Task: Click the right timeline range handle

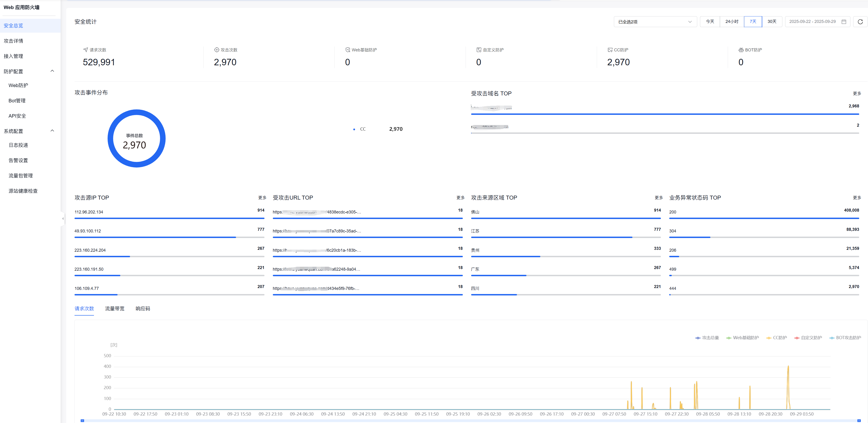Action: point(859,420)
